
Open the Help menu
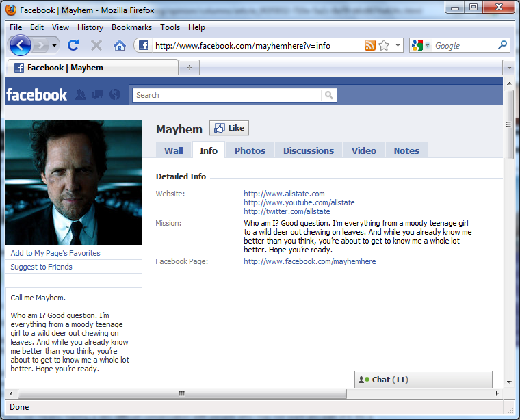tap(196, 27)
